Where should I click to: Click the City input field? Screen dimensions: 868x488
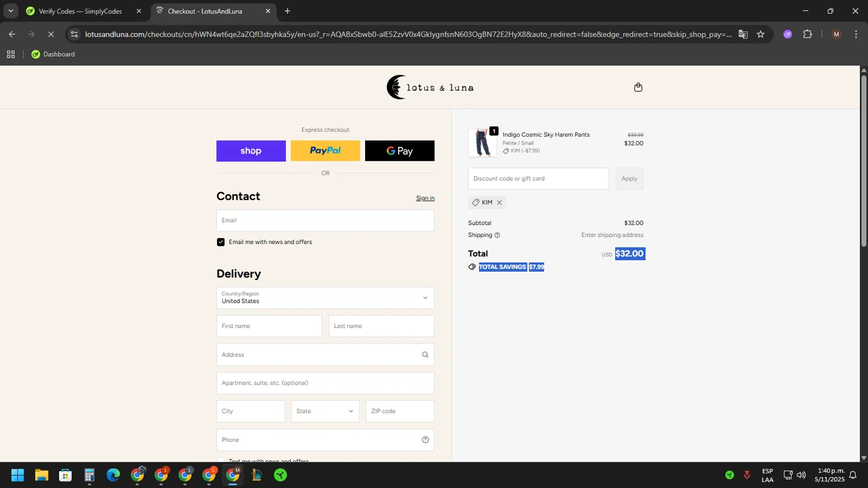[251, 411]
